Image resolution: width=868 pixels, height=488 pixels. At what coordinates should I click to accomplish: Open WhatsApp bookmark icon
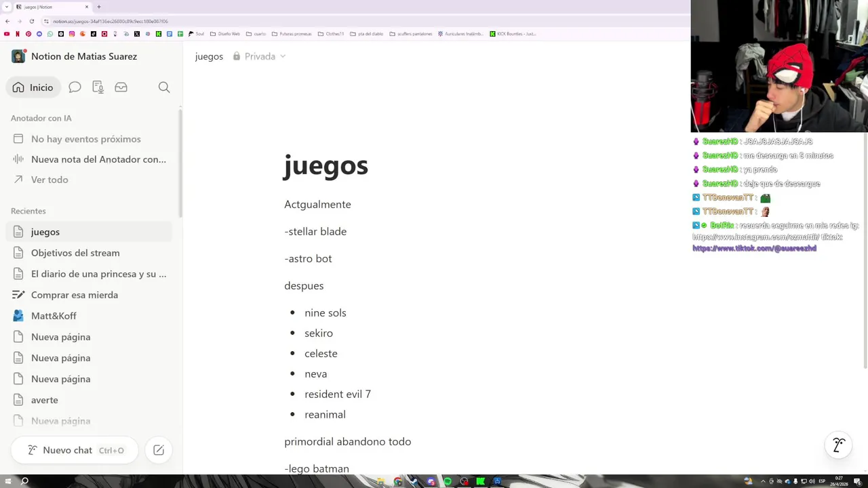pos(50,34)
